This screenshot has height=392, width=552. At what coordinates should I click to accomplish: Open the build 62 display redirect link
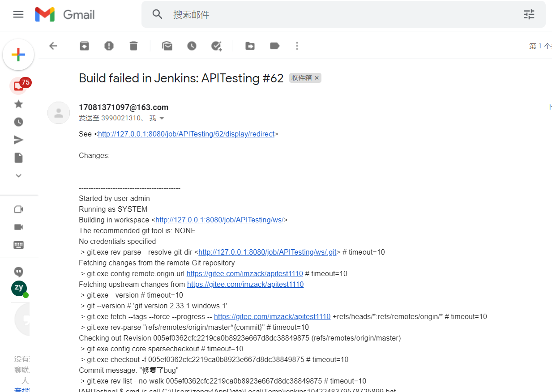[x=186, y=134]
